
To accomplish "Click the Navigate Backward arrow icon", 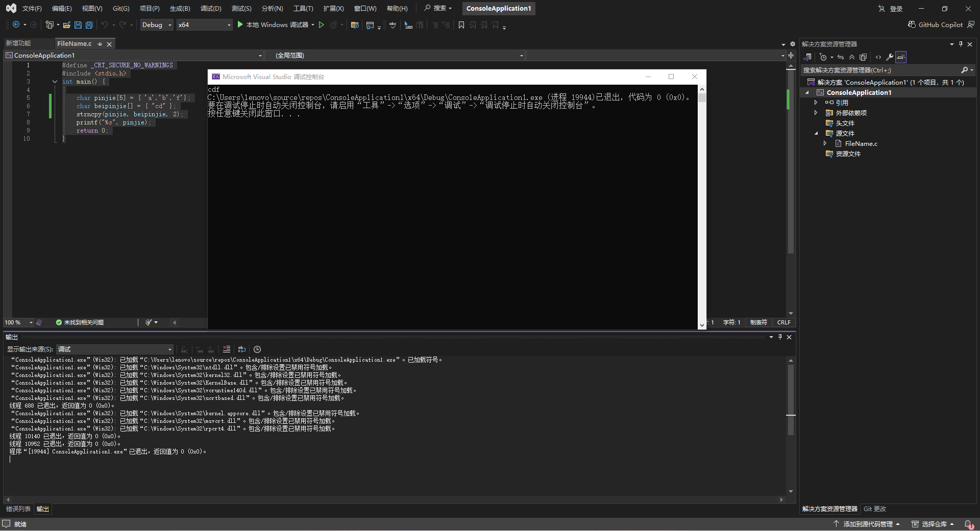I will point(16,24).
